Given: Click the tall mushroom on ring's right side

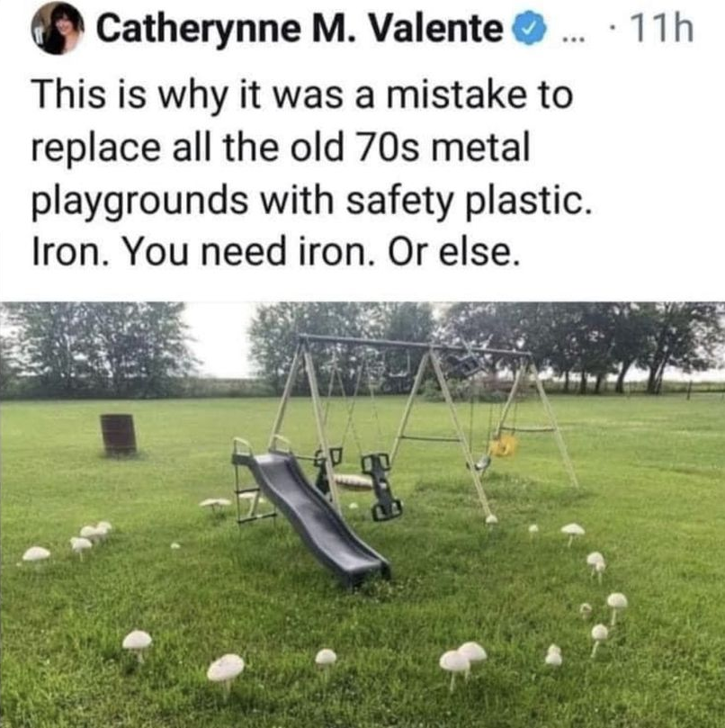Looking at the screenshot, I should point(617,607).
